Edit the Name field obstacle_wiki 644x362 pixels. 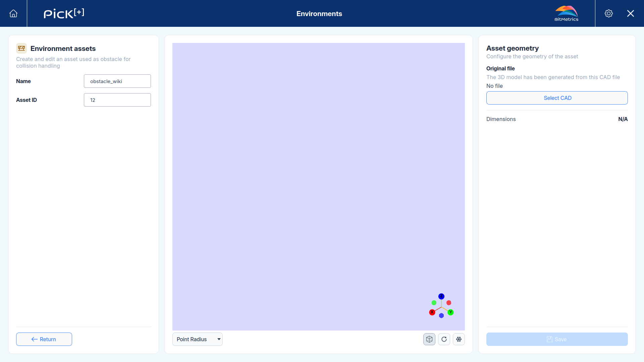(x=117, y=81)
